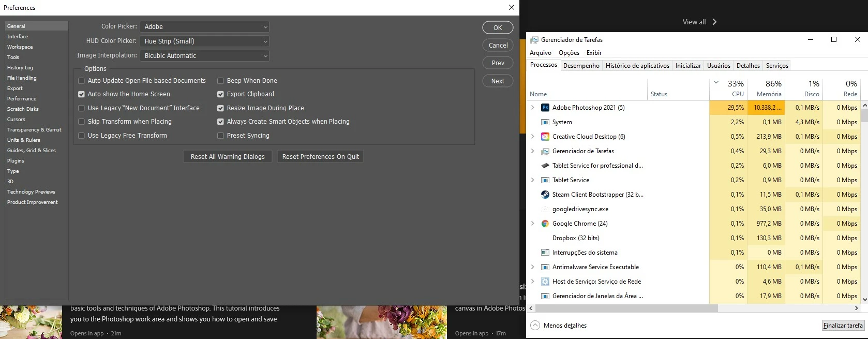Viewport: 868px width, 339px height.
Task: Enable Use Legacy New Document Interface
Action: (x=81, y=108)
